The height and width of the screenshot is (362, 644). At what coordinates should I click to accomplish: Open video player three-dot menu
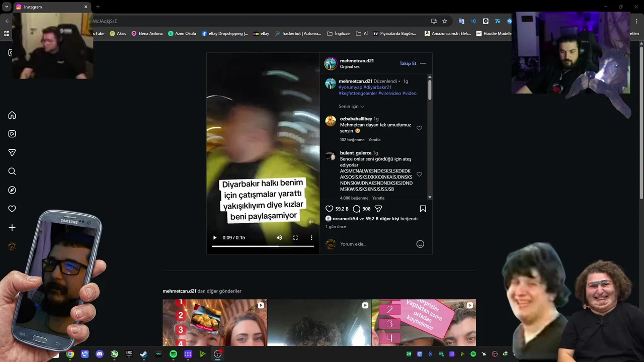pyautogui.click(x=311, y=238)
